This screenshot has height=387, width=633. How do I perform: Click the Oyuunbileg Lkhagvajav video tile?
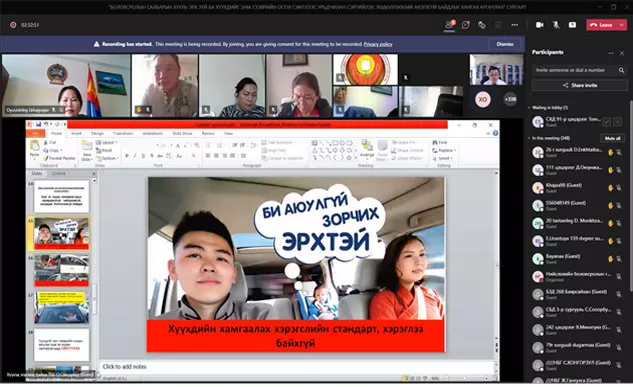click(66, 86)
